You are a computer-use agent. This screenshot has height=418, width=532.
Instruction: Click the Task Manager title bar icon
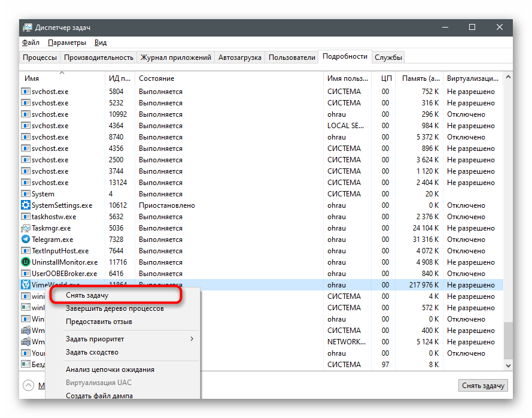28,28
